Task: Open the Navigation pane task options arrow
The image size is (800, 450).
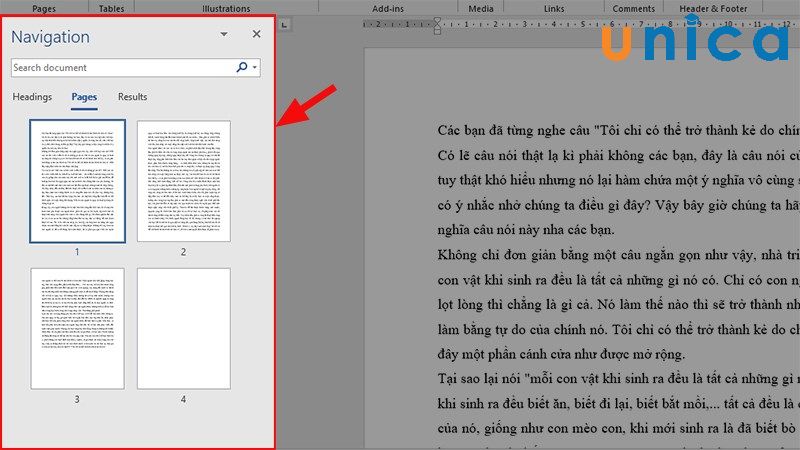Action: [224, 34]
